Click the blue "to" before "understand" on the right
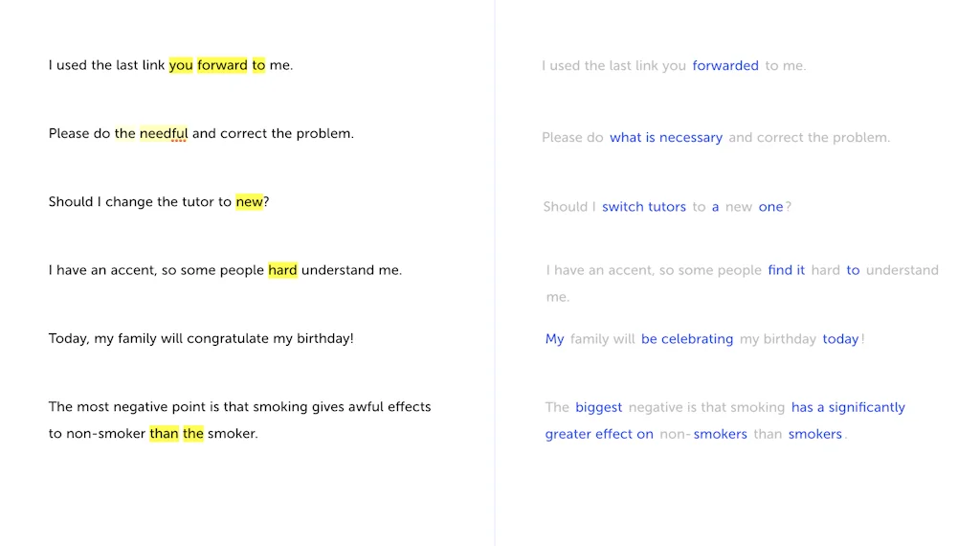The width and height of the screenshot is (980, 546). coord(853,270)
